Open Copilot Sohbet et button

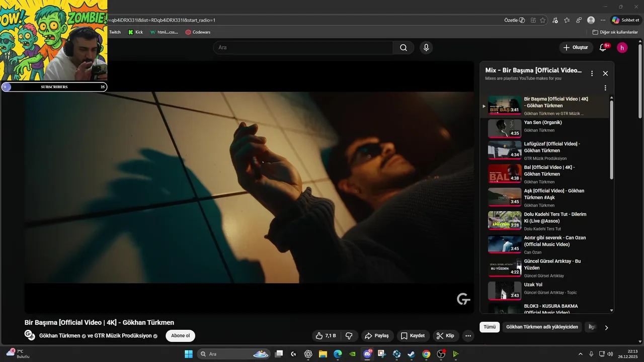pyautogui.click(x=625, y=20)
